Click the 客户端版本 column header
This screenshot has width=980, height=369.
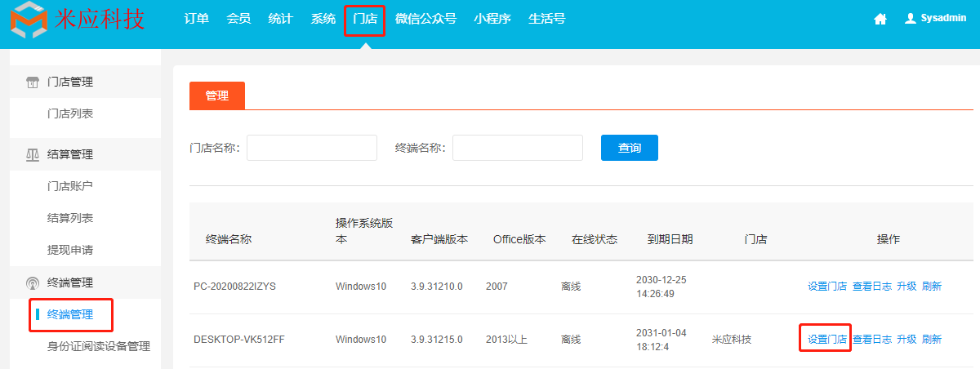[x=439, y=239]
